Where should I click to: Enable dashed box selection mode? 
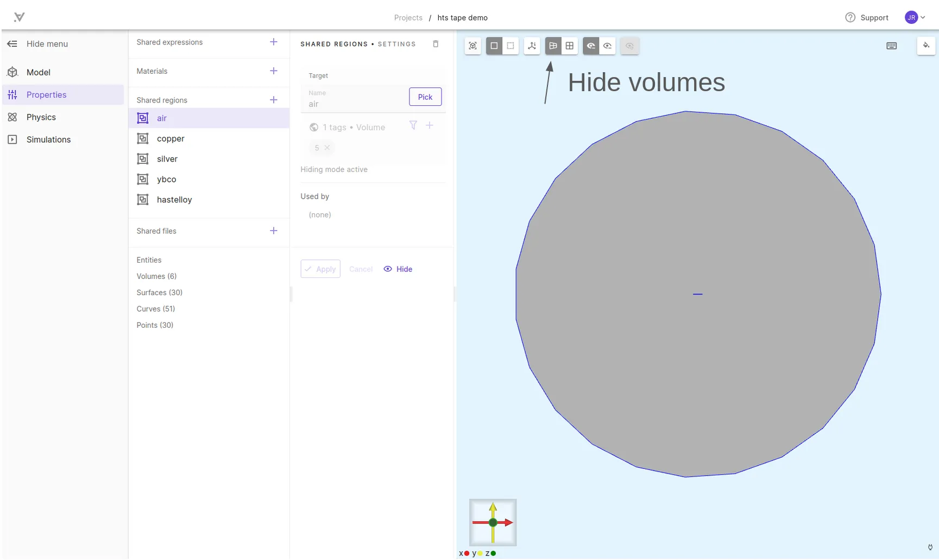point(511,46)
